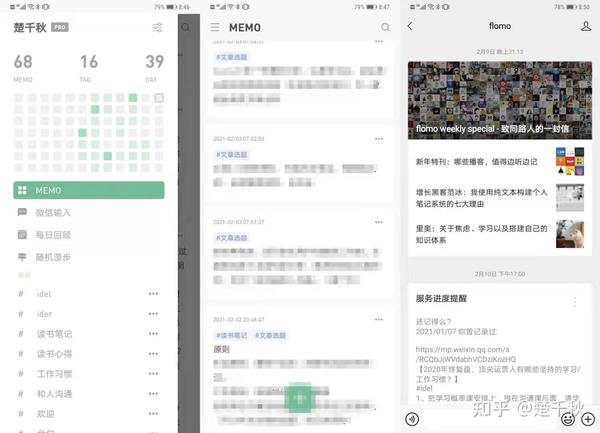Tap #文章选题 tag on memo 07:02:55

tap(232, 155)
